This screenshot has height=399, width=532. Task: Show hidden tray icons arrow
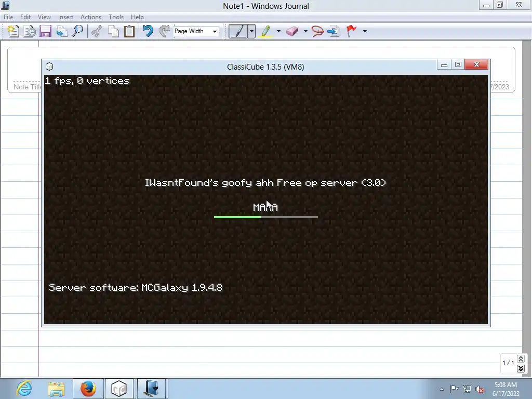(x=442, y=389)
